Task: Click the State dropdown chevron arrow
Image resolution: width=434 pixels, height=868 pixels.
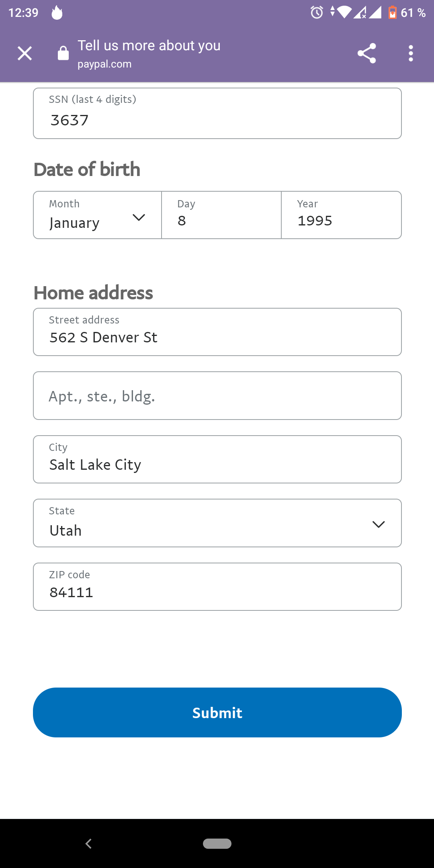Action: pos(379,524)
